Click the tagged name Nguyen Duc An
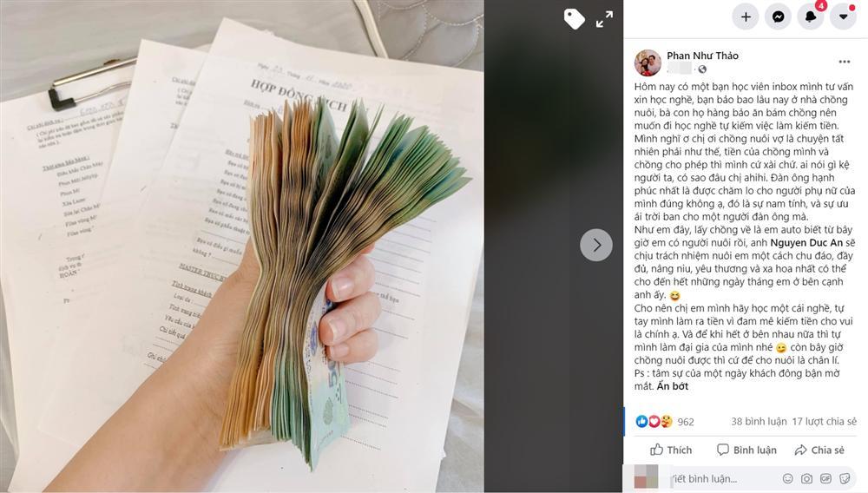The width and height of the screenshot is (868, 493). pyautogui.click(x=806, y=242)
